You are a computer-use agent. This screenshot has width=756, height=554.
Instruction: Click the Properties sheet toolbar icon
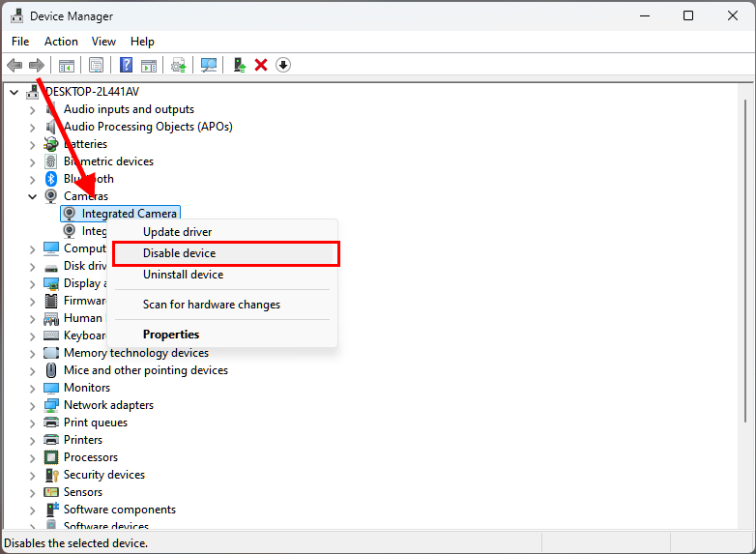[x=96, y=65]
